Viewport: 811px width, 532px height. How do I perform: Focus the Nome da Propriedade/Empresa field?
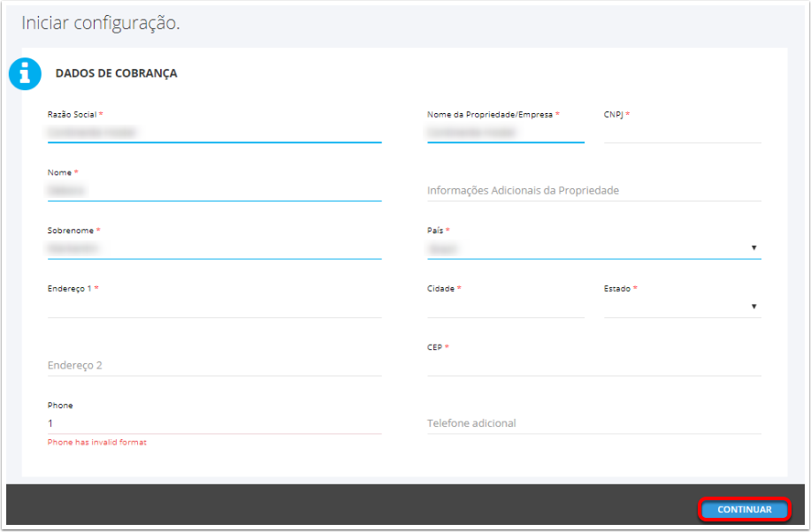click(x=505, y=133)
